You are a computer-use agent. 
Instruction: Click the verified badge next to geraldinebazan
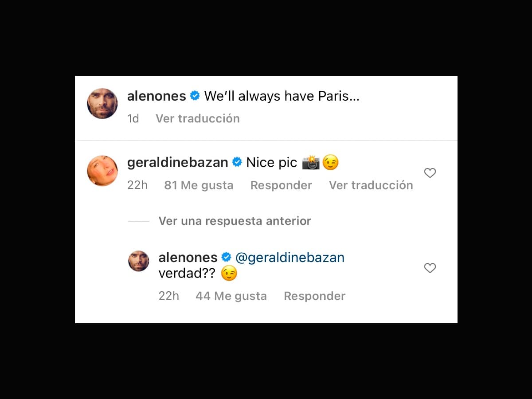[237, 162]
